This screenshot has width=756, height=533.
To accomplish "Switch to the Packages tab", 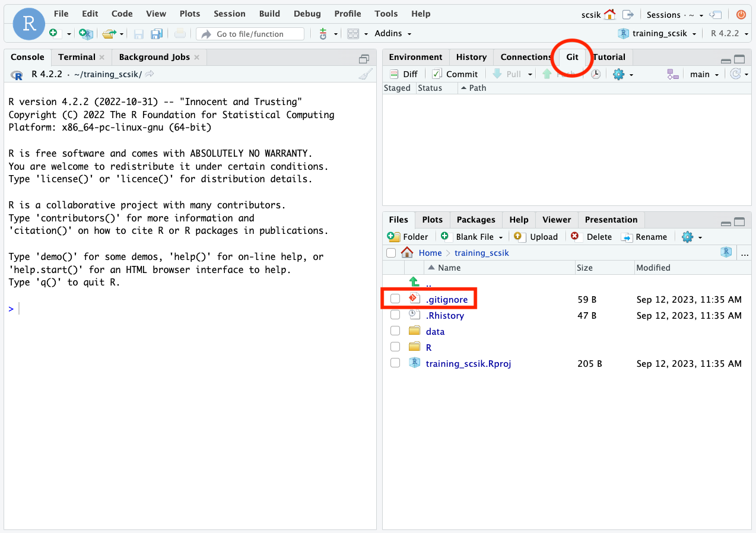I will [476, 220].
